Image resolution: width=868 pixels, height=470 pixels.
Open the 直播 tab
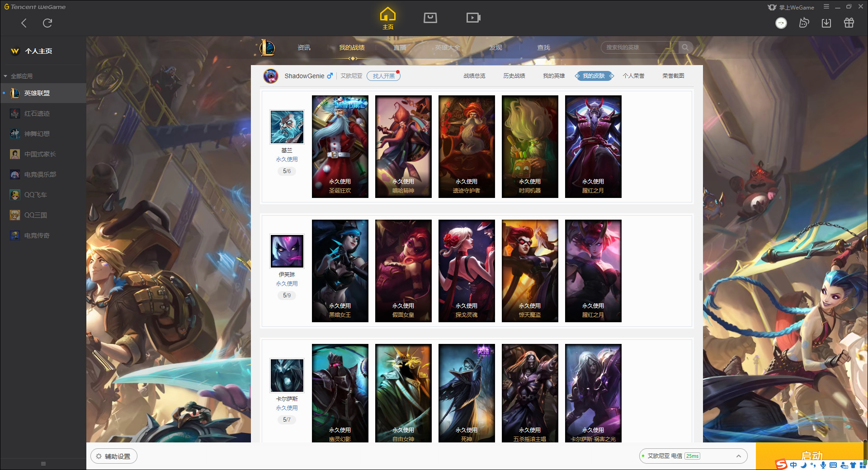(400, 47)
